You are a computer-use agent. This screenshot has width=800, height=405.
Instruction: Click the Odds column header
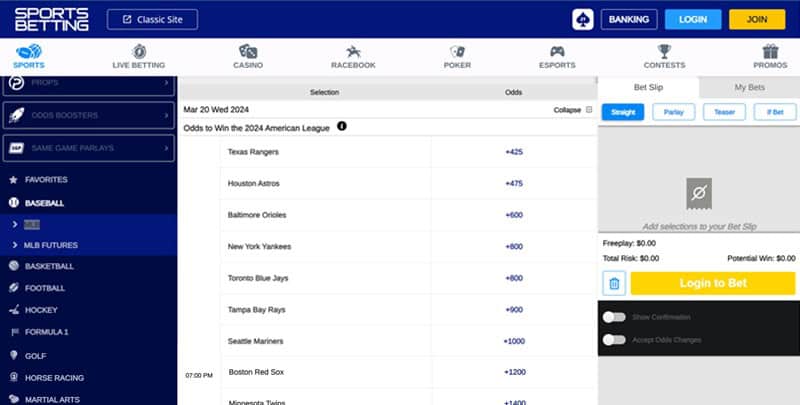pyautogui.click(x=513, y=92)
